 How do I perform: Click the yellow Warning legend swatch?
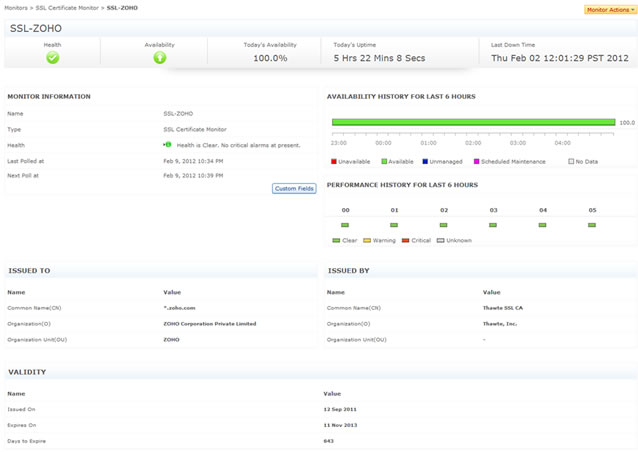[367, 241]
